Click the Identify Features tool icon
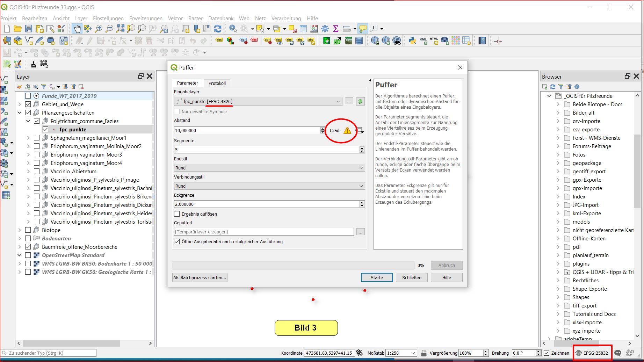 click(x=233, y=29)
